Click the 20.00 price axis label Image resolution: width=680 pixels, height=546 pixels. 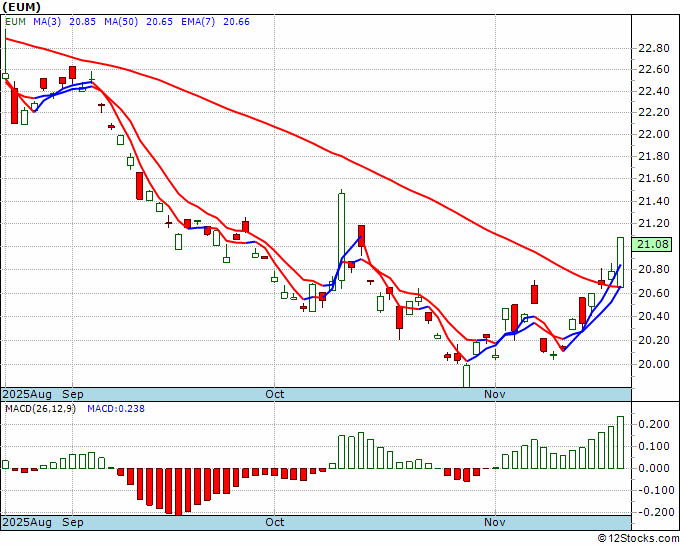point(654,364)
